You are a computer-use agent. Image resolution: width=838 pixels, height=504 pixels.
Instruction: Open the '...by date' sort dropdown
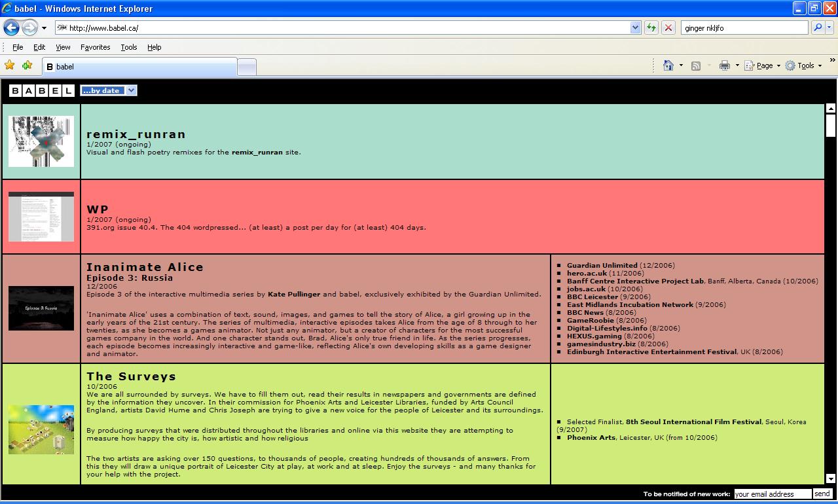(x=109, y=90)
